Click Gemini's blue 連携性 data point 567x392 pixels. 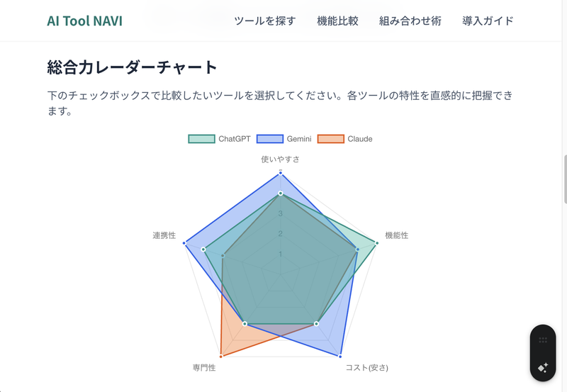coord(184,243)
